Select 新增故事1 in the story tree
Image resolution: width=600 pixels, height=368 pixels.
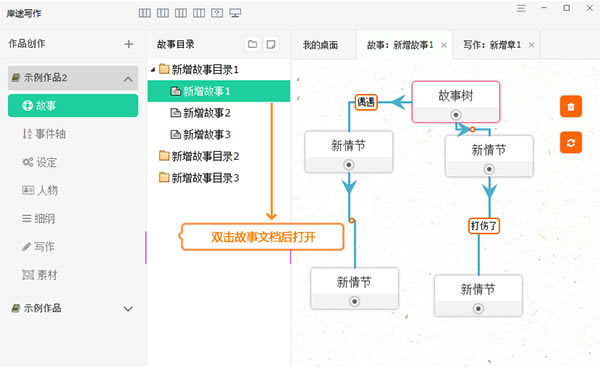(219, 91)
